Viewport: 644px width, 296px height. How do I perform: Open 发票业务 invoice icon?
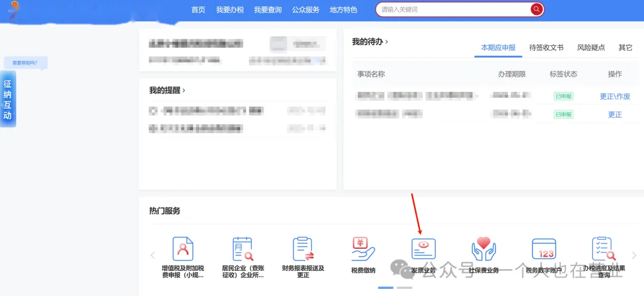[x=423, y=249]
